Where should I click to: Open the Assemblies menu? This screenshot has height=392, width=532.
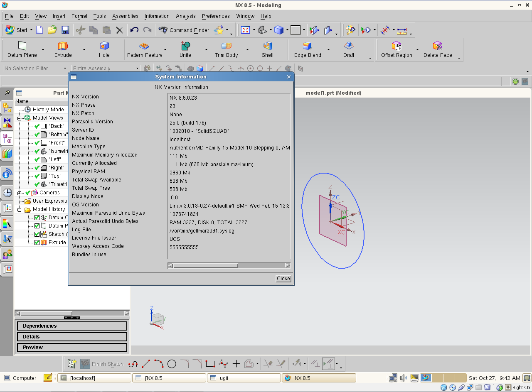click(125, 16)
